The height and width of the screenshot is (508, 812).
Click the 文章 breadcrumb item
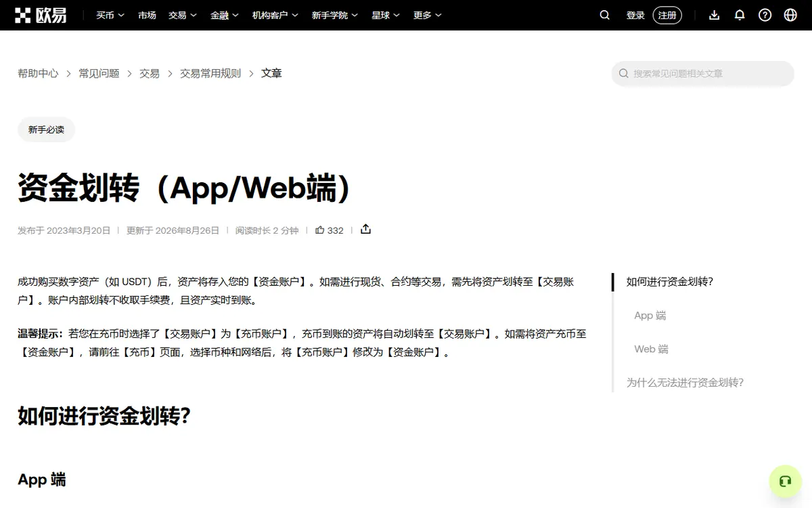coord(271,73)
